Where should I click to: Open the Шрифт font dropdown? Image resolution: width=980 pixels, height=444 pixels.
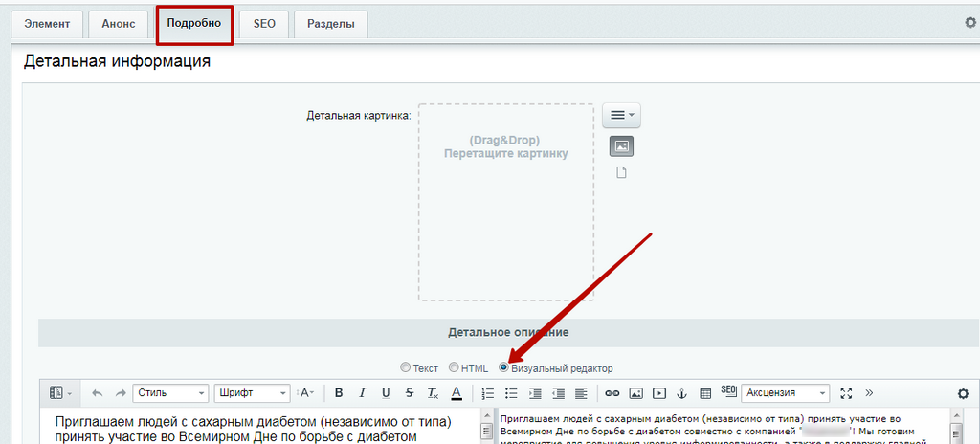252,392
